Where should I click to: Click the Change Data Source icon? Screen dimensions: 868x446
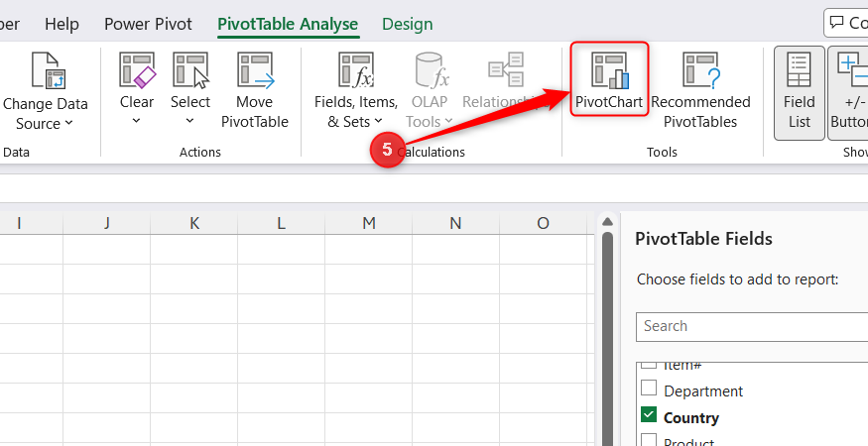point(49,70)
